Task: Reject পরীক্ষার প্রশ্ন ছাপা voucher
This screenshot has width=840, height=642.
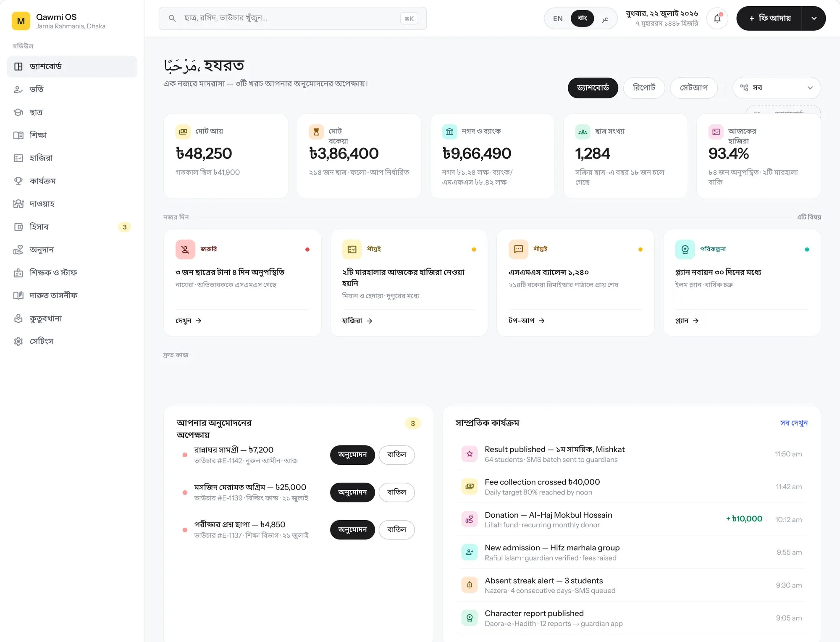Action: pos(396,530)
